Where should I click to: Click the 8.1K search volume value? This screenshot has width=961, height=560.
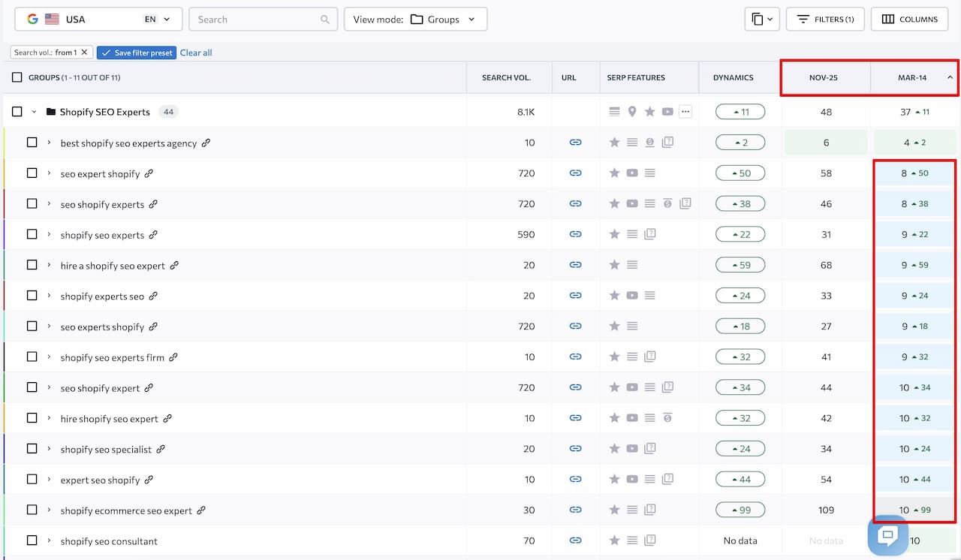coord(526,112)
